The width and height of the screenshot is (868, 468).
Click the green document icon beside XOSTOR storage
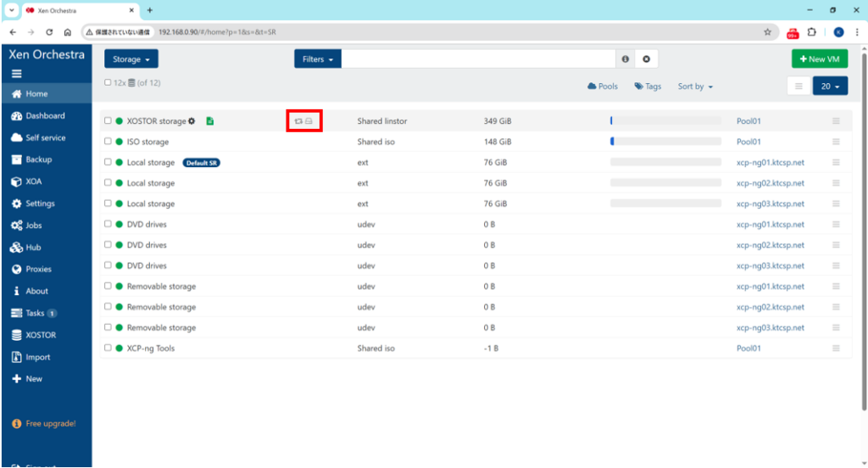pos(209,121)
